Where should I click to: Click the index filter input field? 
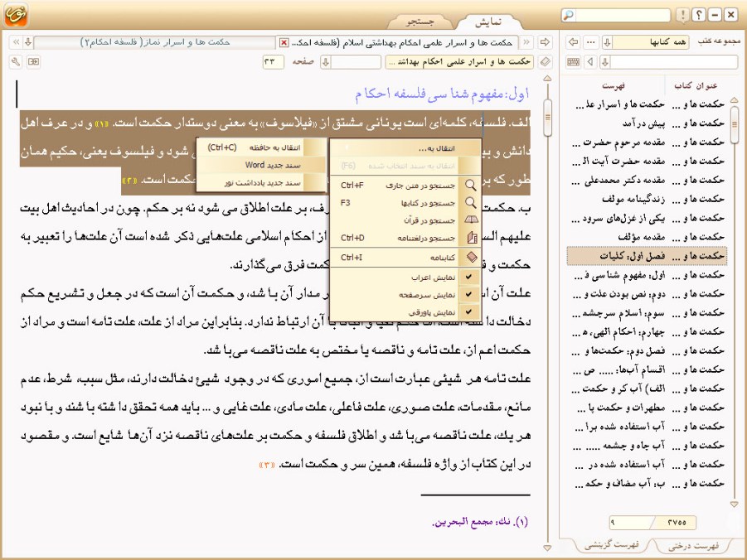point(674,62)
